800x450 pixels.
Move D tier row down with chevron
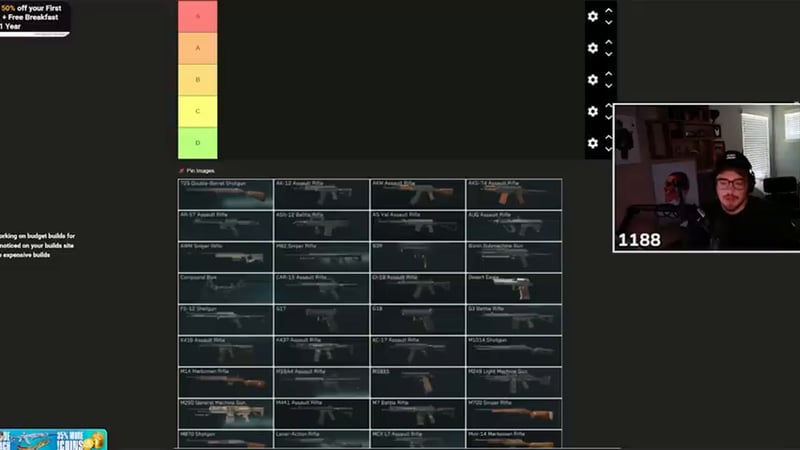[609, 149]
